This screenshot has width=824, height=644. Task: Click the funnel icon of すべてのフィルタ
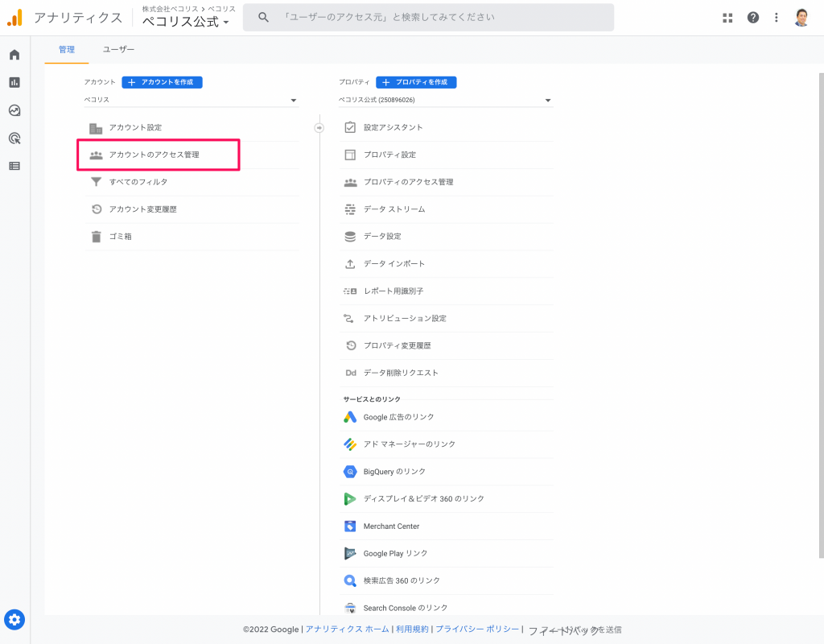(96, 182)
